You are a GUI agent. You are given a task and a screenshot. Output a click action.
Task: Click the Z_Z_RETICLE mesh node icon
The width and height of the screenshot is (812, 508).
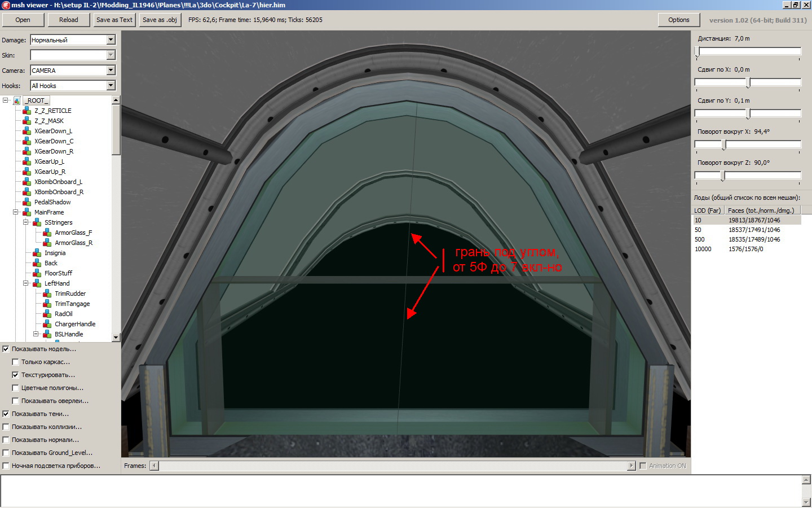coord(27,111)
